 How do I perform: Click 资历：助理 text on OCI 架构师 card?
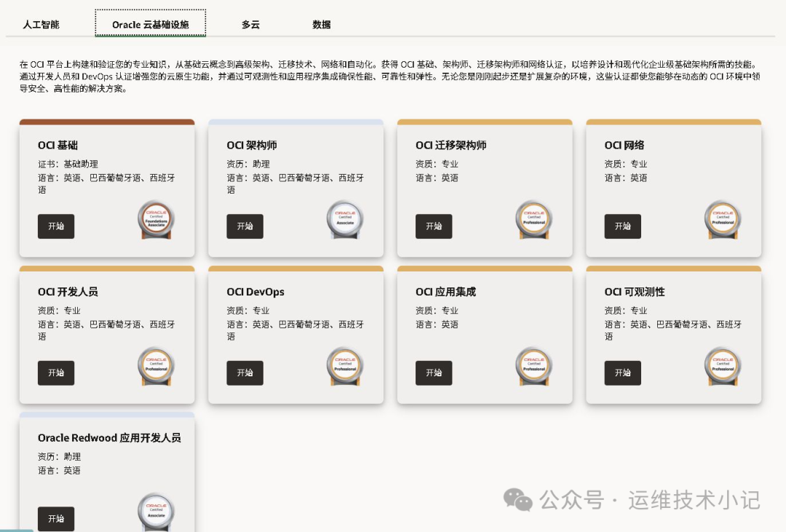[x=248, y=164]
